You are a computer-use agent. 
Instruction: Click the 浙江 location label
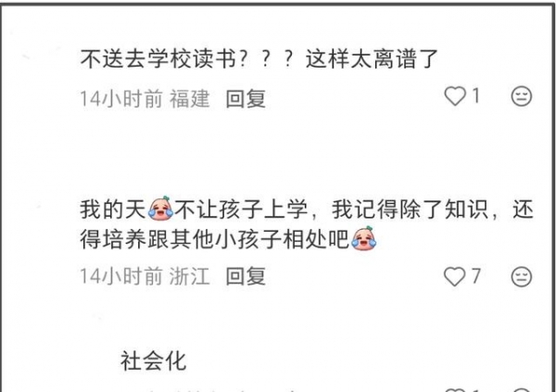point(190,276)
